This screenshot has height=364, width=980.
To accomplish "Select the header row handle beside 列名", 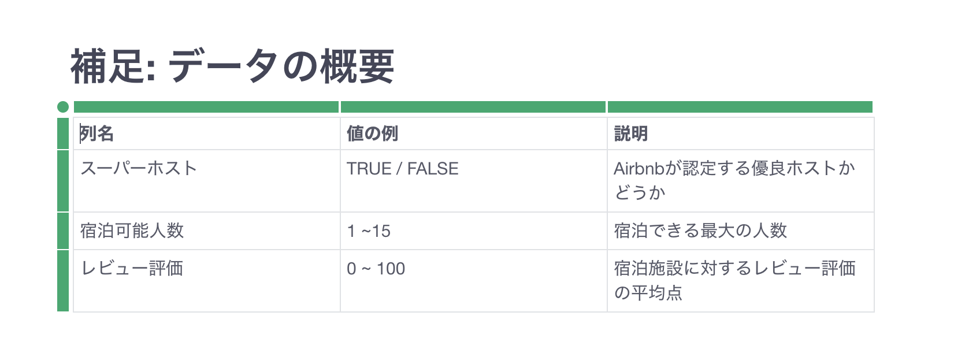I will 63,133.
